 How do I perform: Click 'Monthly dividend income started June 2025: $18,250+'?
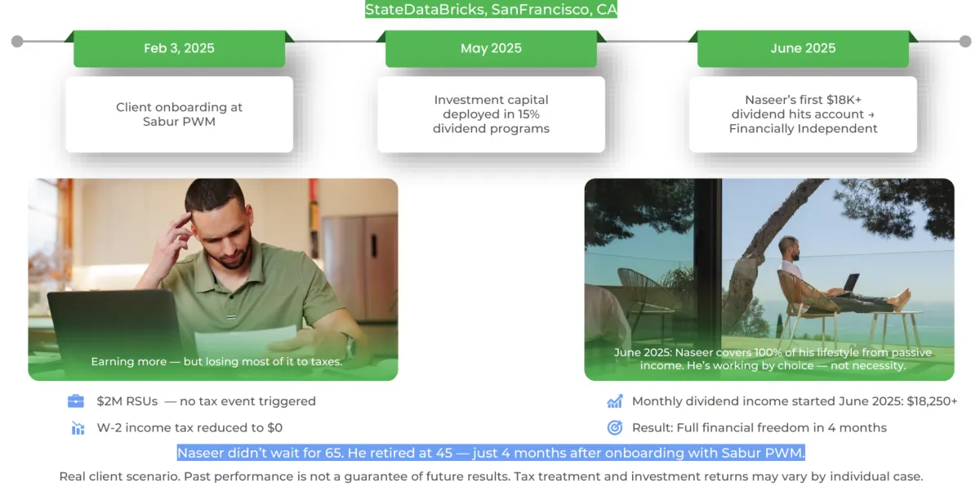(x=795, y=401)
